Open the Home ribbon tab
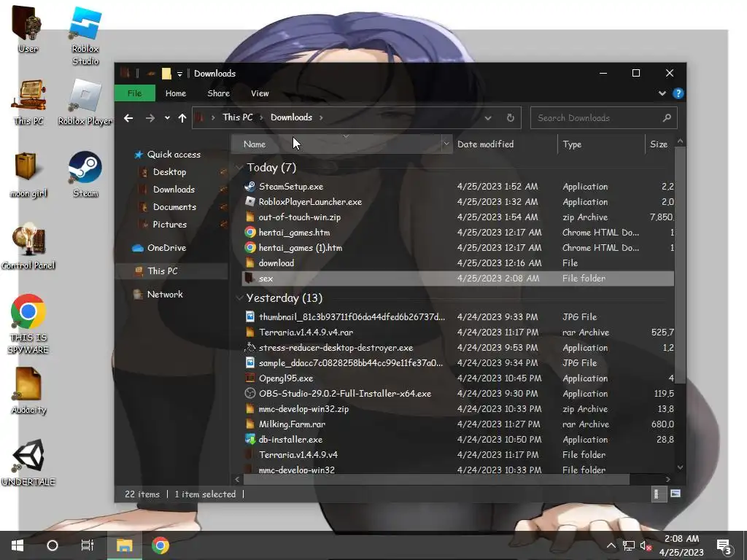The image size is (747, 560). point(176,93)
